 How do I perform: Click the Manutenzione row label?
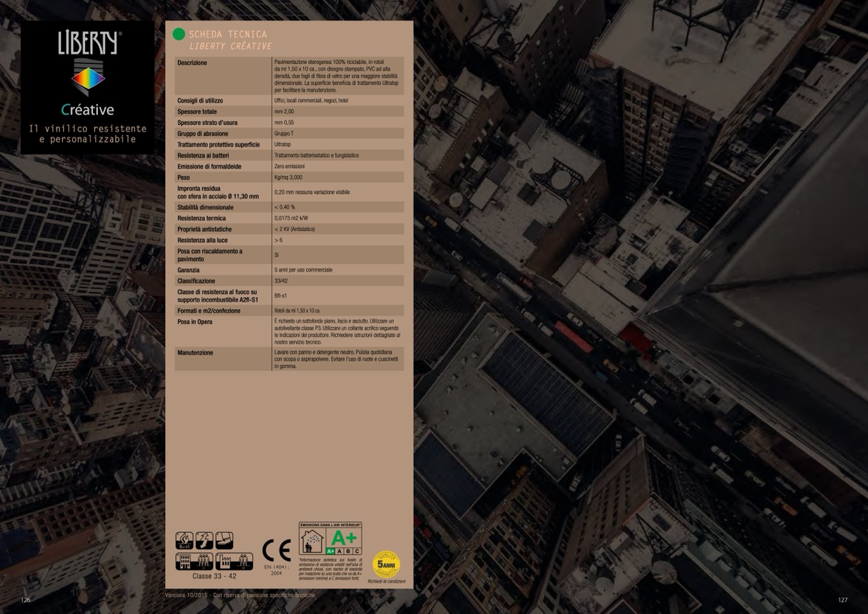(x=195, y=353)
